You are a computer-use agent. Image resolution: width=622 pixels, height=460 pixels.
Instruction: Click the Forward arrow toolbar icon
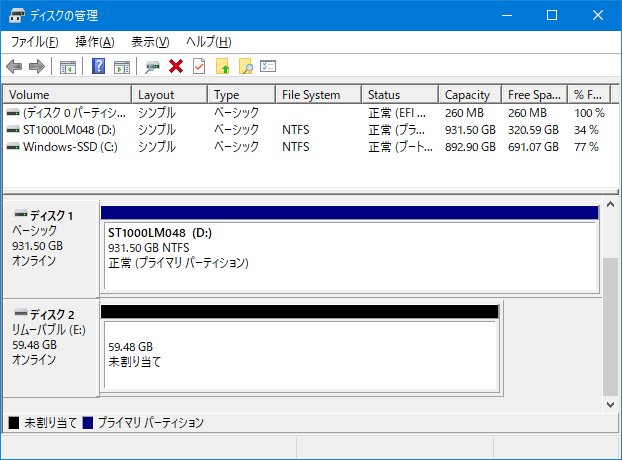click(37, 67)
